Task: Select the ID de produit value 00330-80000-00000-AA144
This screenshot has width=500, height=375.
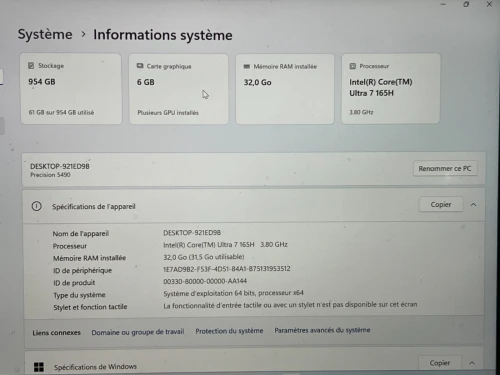Action: [205, 281]
